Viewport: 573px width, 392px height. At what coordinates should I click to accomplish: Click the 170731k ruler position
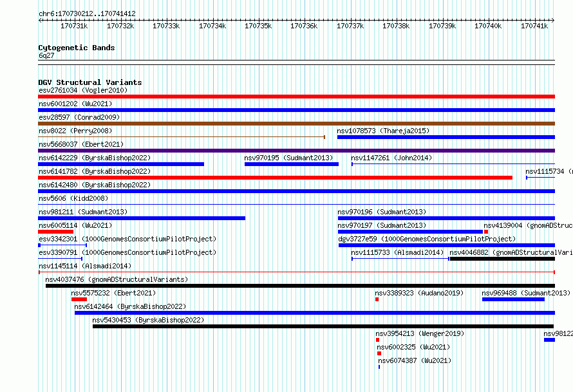(74, 26)
